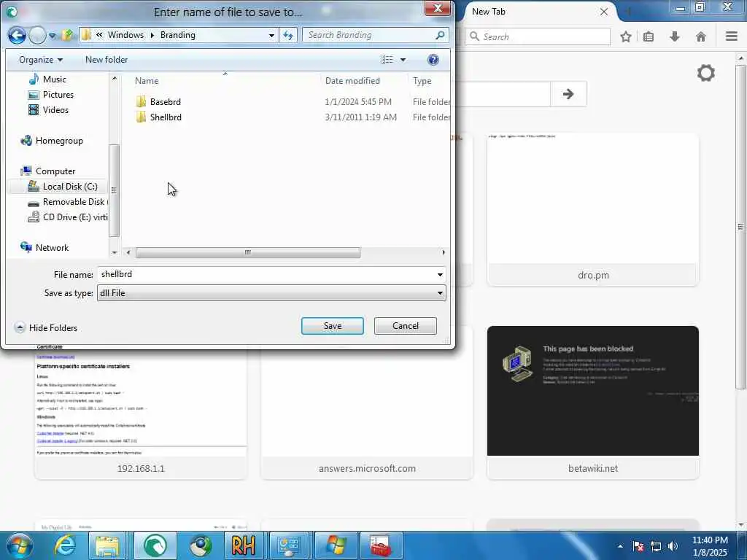Open the 192.168.1.1 tile

tap(141, 412)
